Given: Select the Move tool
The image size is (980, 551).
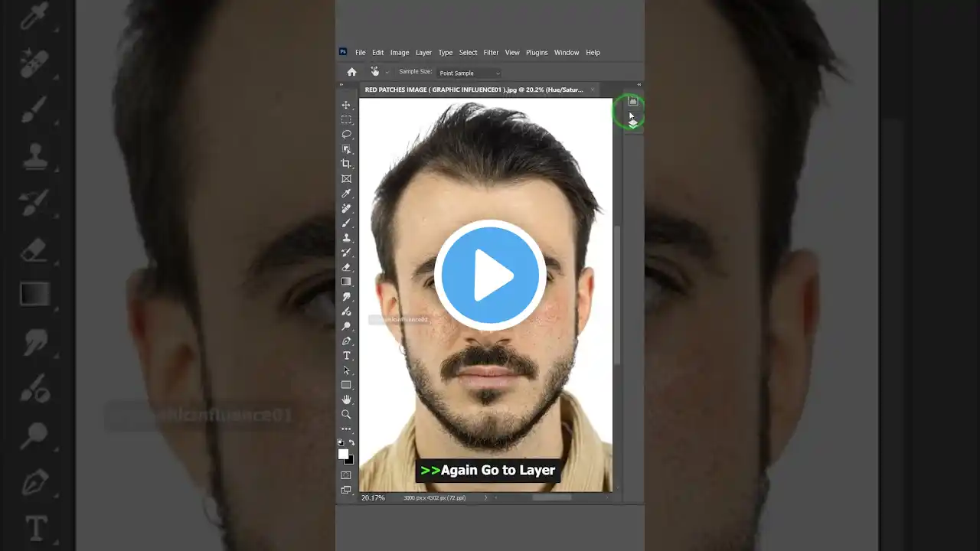Looking at the screenshot, I should [346, 105].
